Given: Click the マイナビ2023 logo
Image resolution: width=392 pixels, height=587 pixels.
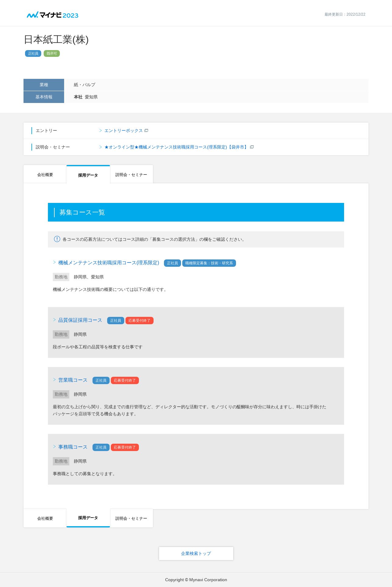Looking at the screenshot, I should (53, 15).
